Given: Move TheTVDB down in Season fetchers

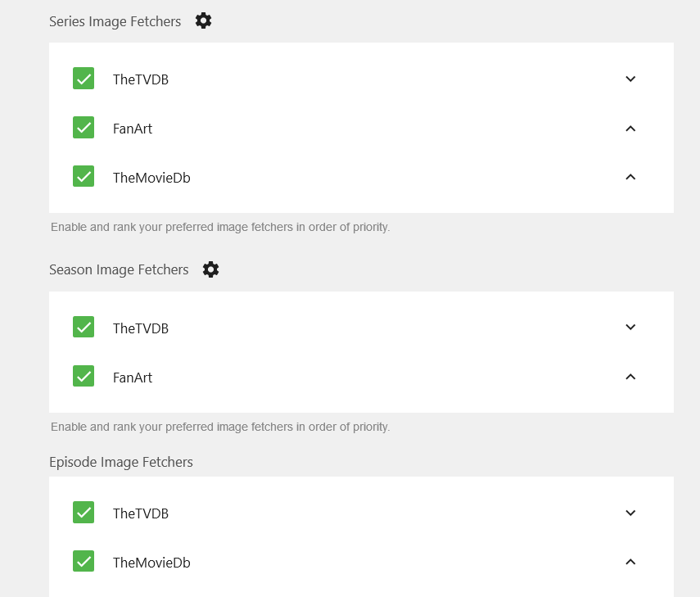Looking at the screenshot, I should (630, 328).
